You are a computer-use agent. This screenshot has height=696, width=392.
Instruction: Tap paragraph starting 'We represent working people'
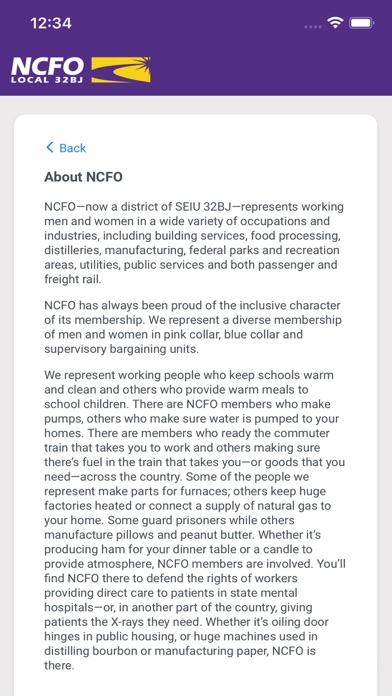click(x=195, y=520)
